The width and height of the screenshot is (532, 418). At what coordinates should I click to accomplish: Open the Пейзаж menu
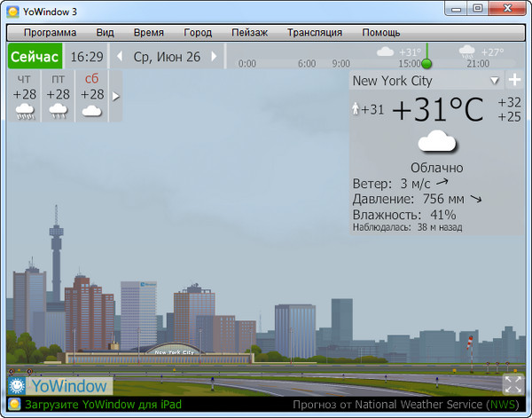pos(249,32)
